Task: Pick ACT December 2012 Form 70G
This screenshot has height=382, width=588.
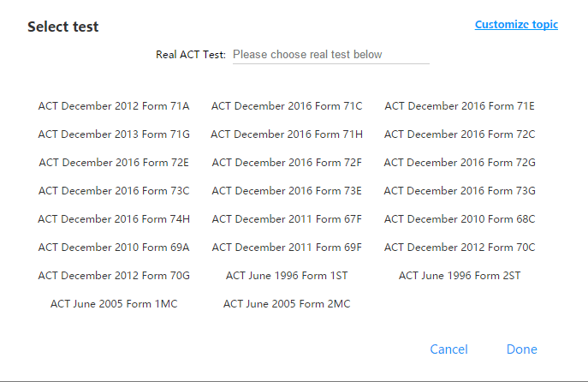Action: point(114,276)
